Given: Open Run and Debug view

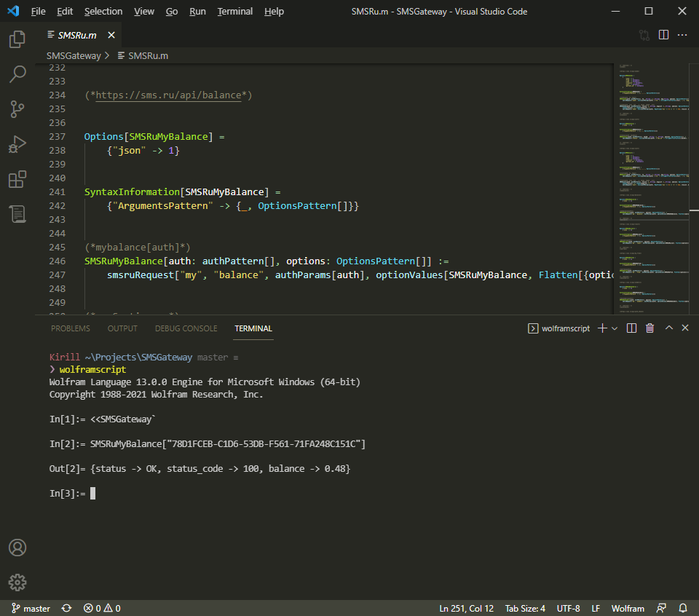Looking at the screenshot, I should pos(17,144).
